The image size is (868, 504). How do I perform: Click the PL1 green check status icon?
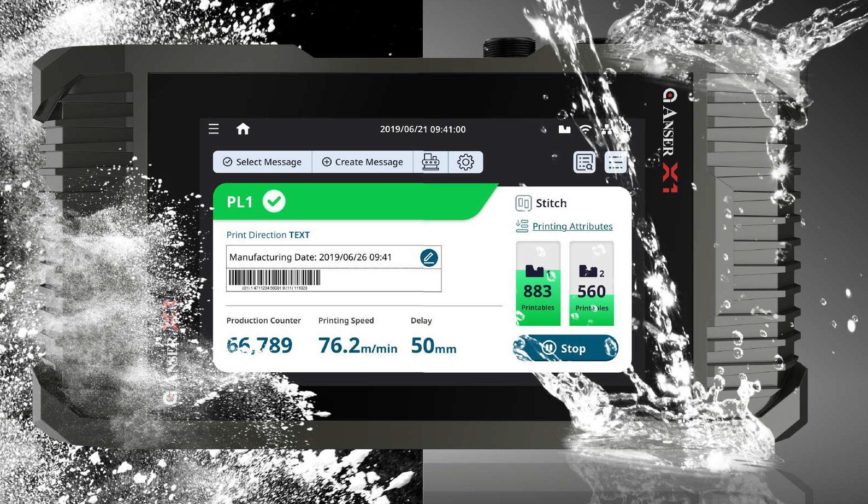coord(274,201)
